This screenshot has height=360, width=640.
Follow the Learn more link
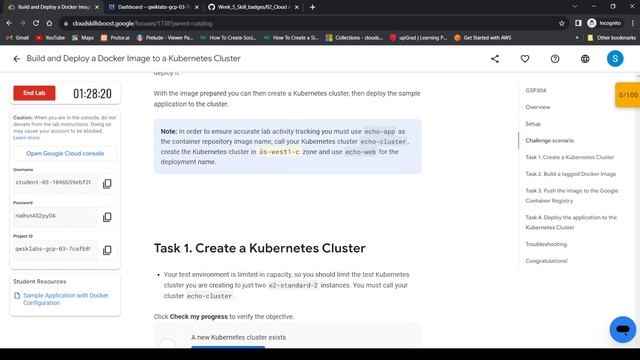[27, 138]
